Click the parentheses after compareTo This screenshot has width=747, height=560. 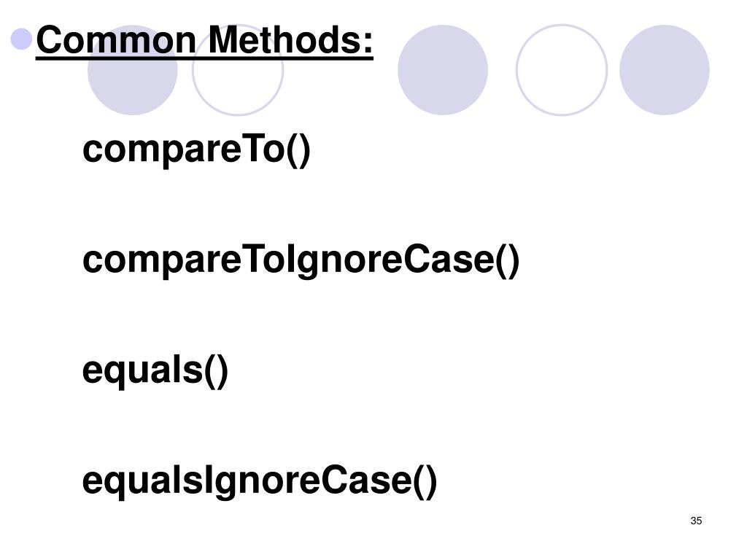pos(298,150)
